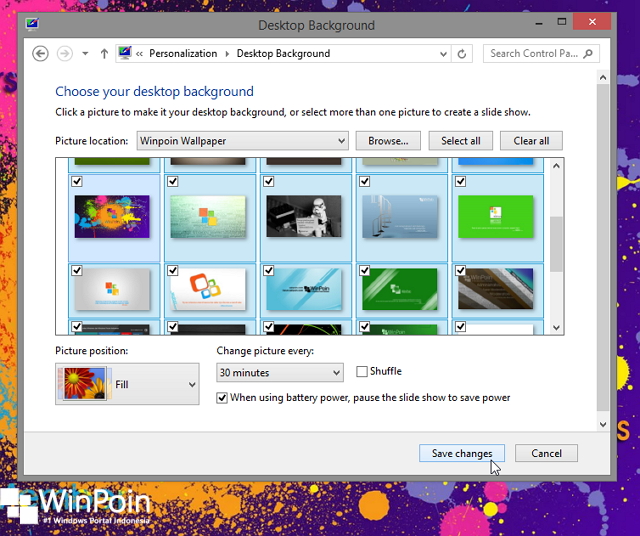Select the bright green wallpaper thumbnail

pyautogui.click(x=496, y=216)
